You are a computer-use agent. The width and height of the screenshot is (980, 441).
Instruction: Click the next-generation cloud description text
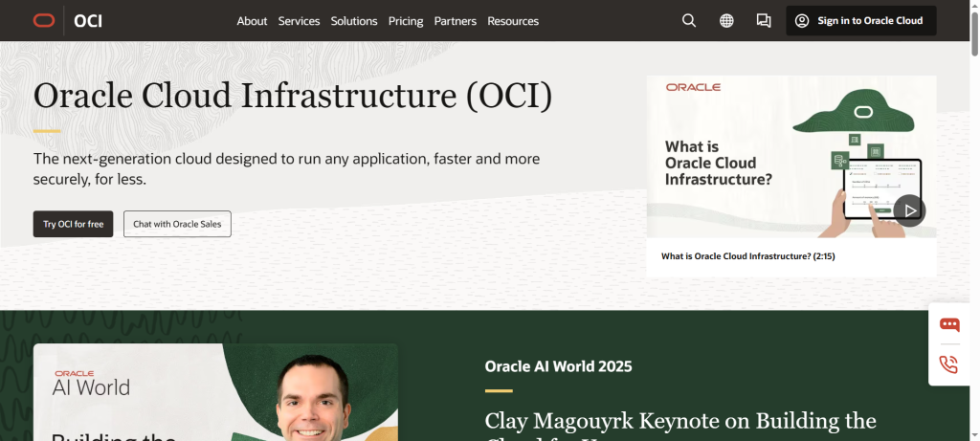pyautogui.click(x=286, y=168)
